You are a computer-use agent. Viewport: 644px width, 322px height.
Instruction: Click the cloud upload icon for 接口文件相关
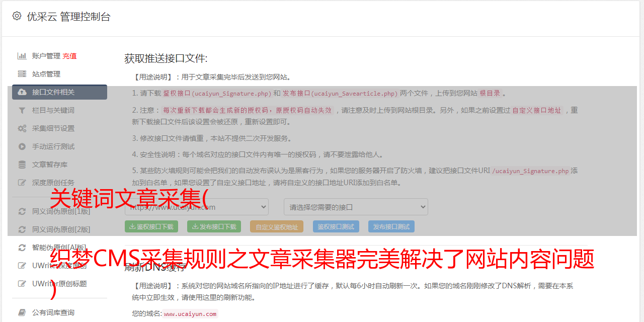pyautogui.click(x=22, y=92)
